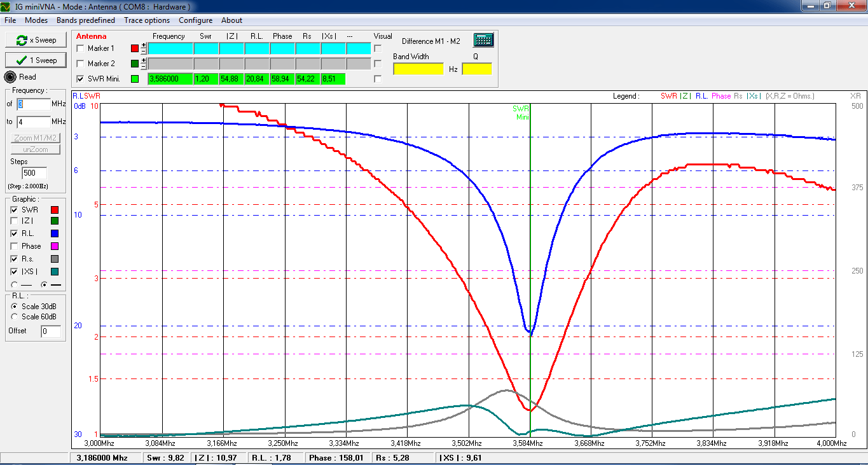Click the red Marker 1 color square
Image resolution: width=868 pixels, height=465 pixels.
[134, 48]
